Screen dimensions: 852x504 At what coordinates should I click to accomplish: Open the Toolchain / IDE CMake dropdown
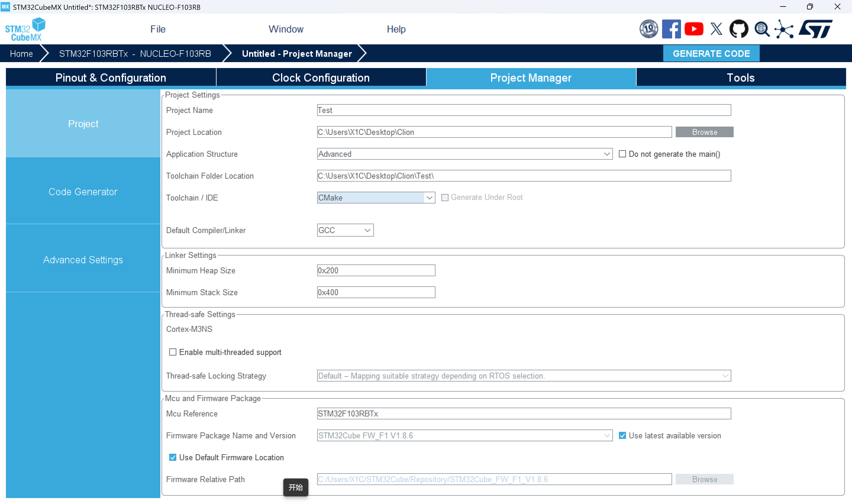pos(376,198)
